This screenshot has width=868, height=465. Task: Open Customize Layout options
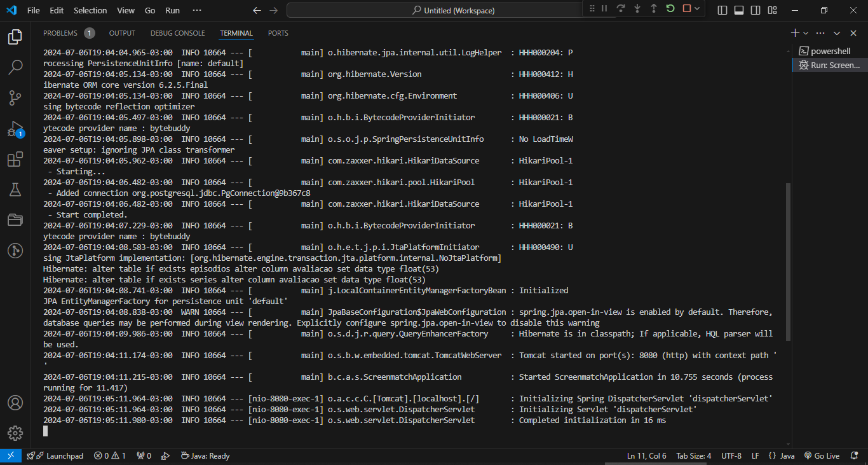pyautogui.click(x=772, y=10)
